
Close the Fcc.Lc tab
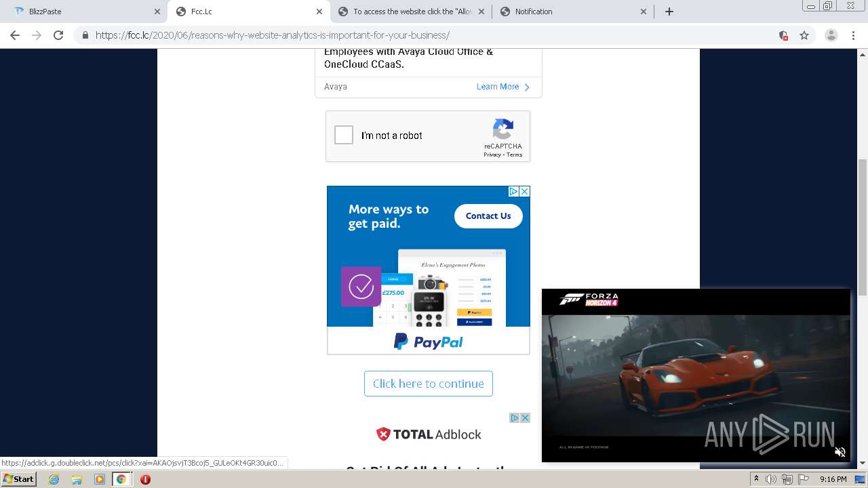tap(319, 12)
